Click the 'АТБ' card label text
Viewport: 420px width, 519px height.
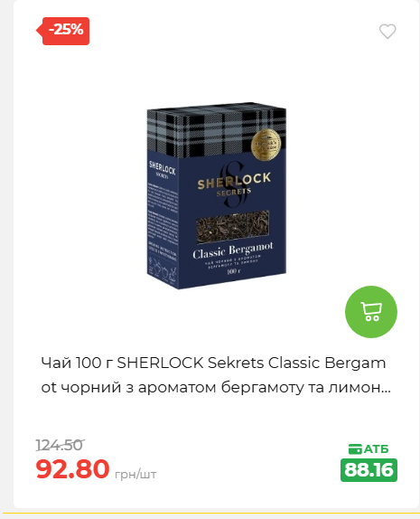click(x=376, y=449)
